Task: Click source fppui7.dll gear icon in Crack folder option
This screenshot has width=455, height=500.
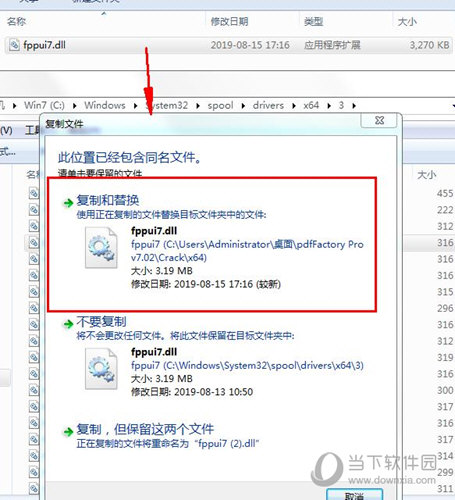Action: [x=101, y=248]
